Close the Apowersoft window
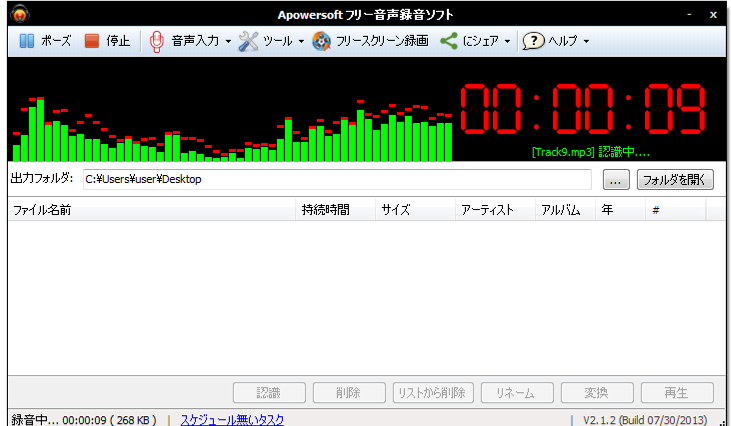The width and height of the screenshot is (731, 426). 713,14
